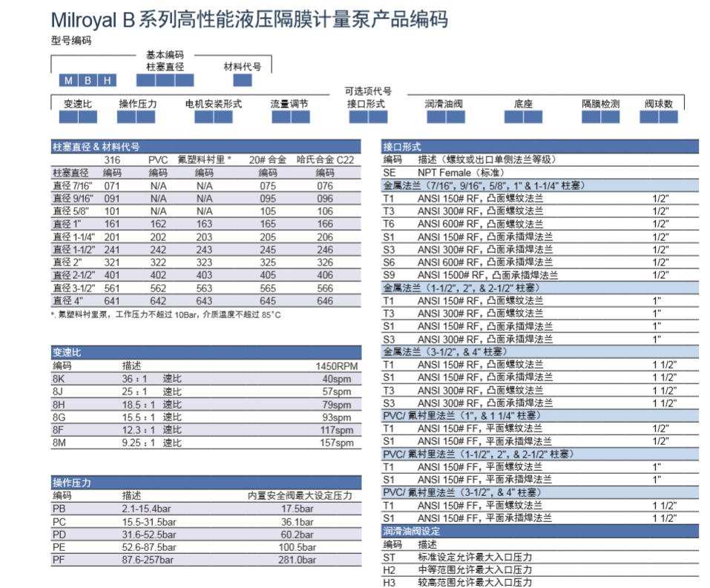
Task: Click code '203' in 直径 1-1/4" row
Action: pyautogui.click(x=204, y=237)
